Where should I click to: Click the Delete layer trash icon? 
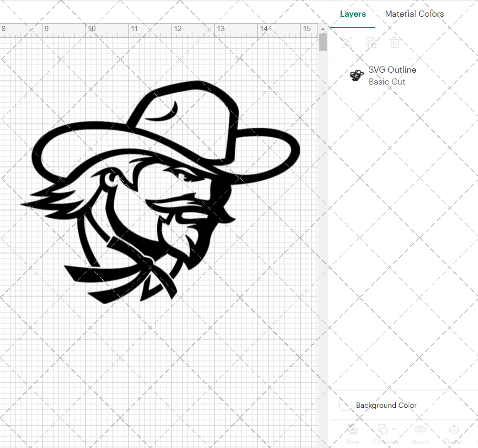tap(394, 43)
